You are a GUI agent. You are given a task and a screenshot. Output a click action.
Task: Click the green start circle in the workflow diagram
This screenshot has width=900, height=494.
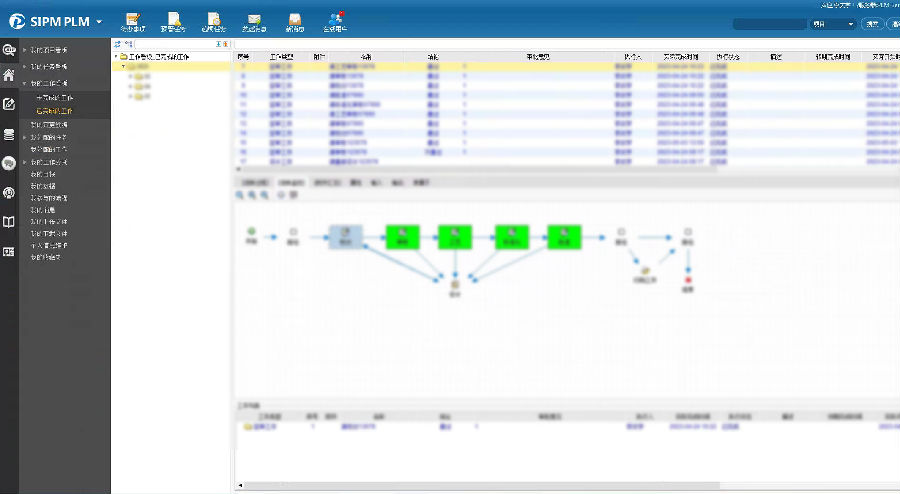251,231
